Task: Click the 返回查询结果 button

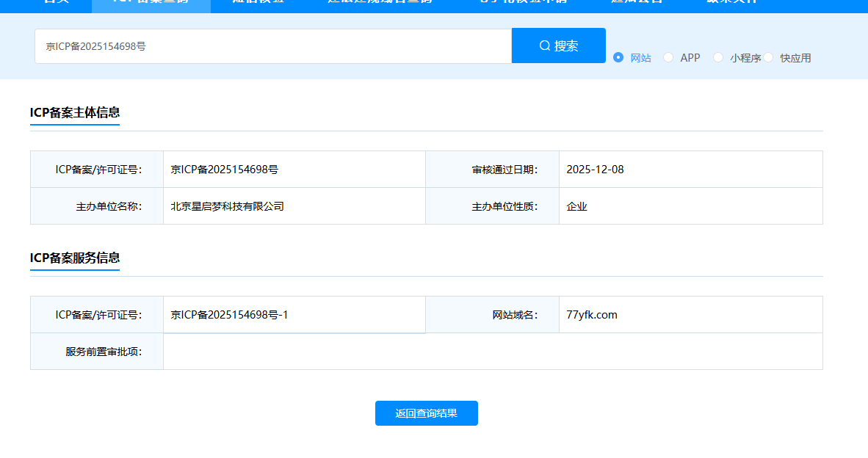Action: pyautogui.click(x=426, y=413)
